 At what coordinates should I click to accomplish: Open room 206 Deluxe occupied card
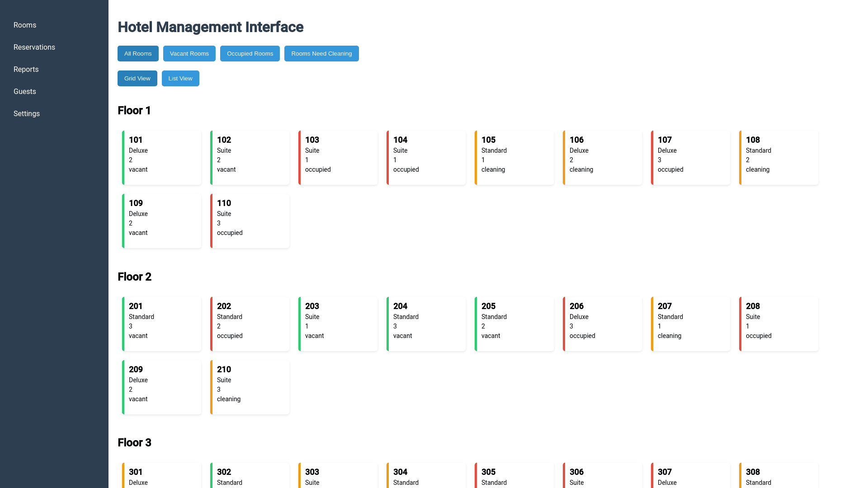pos(602,324)
